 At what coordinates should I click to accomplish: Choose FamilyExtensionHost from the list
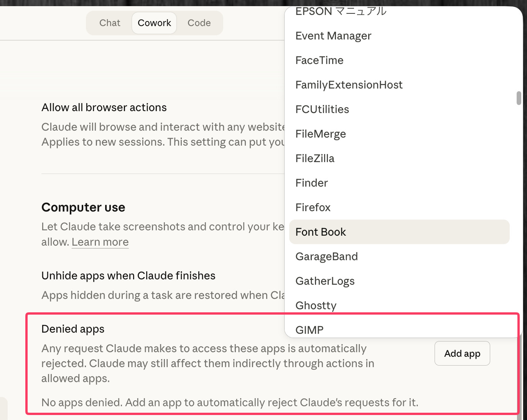click(x=349, y=85)
